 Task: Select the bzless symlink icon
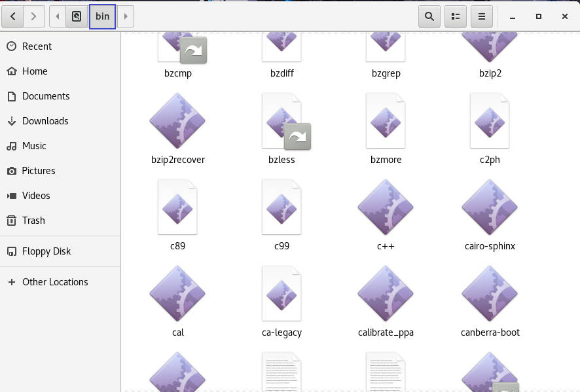[x=285, y=121]
